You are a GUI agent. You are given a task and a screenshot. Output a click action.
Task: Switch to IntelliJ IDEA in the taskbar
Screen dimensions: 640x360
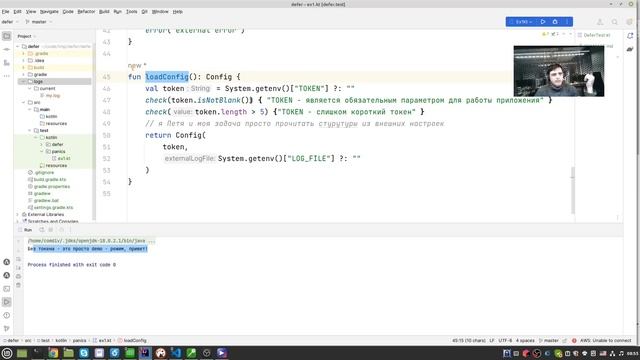point(145,353)
